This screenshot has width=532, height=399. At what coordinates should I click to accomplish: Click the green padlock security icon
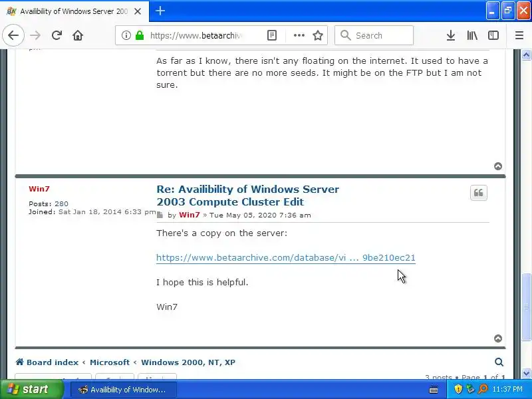140,35
